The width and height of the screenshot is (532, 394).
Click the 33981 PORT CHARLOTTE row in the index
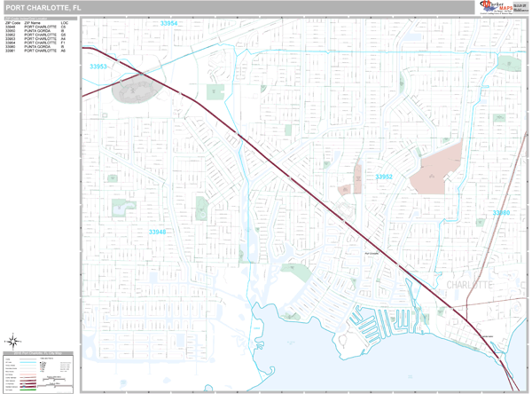click(x=35, y=51)
